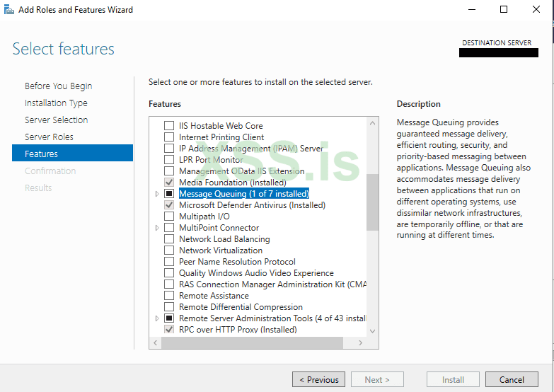This screenshot has height=392, width=554.
Task: Select 'Media Foundation (Installed)' row text
Action: (233, 183)
